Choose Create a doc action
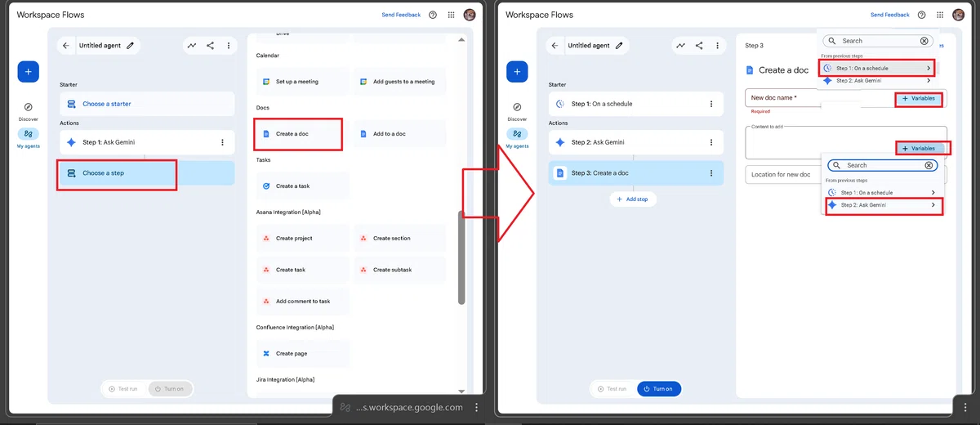The image size is (980, 425). (x=302, y=133)
